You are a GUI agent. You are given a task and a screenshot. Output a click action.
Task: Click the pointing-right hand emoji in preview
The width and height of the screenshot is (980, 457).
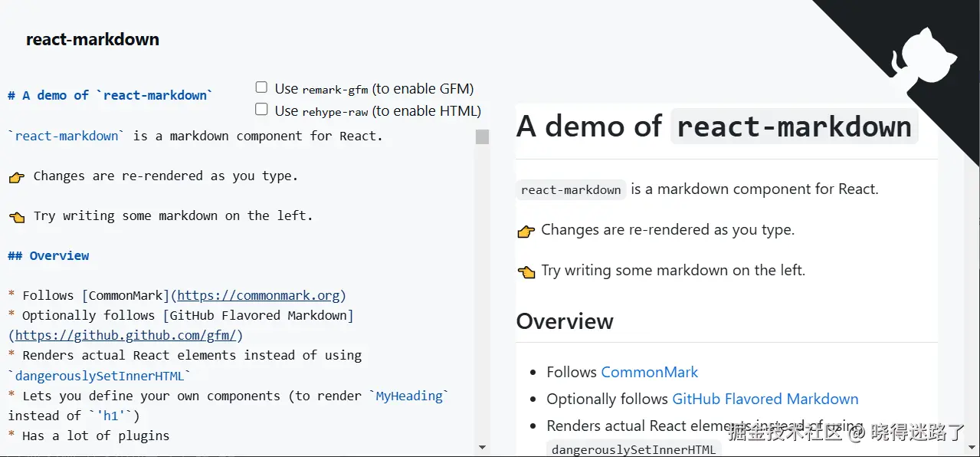click(x=526, y=231)
